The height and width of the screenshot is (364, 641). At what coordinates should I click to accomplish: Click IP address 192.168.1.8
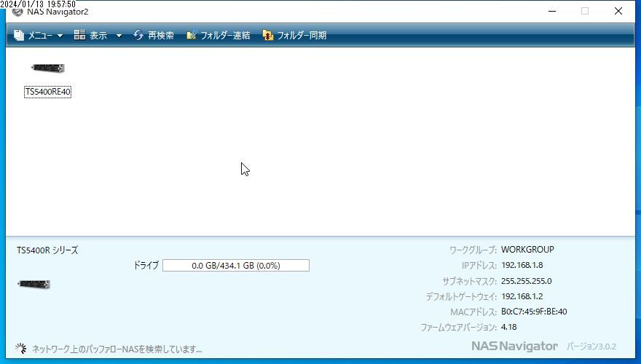click(522, 265)
